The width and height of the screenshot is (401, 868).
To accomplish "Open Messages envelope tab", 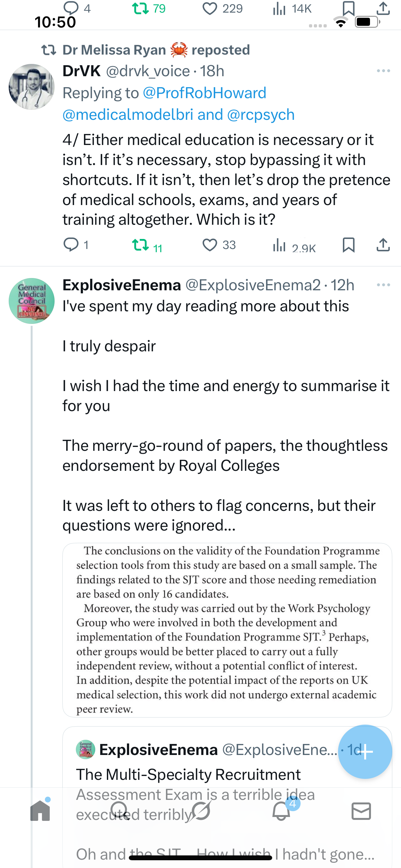I will [361, 811].
